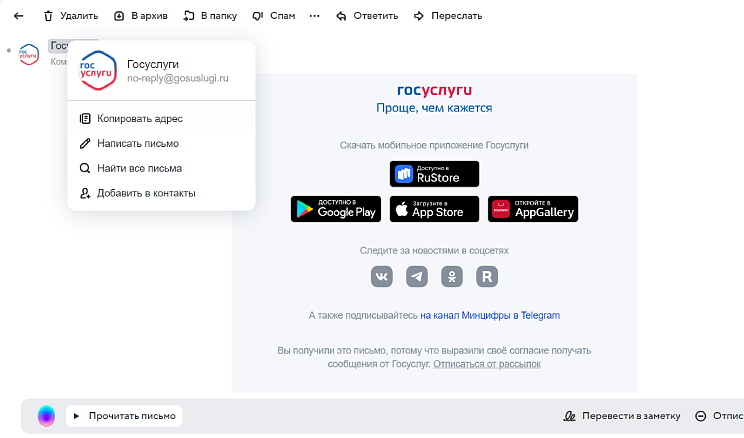
Task: Choose Добавить в контакты from the popup menu
Action: (x=161, y=193)
